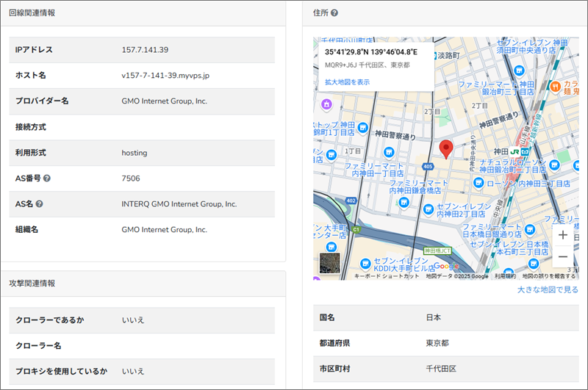Click the orange restaurant marker on map
588x390 pixels.
point(555,87)
